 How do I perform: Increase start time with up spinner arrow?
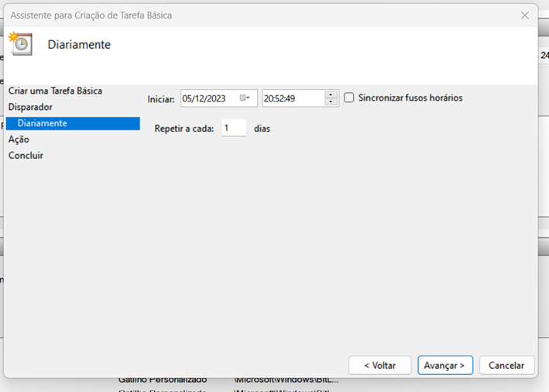[x=331, y=95]
